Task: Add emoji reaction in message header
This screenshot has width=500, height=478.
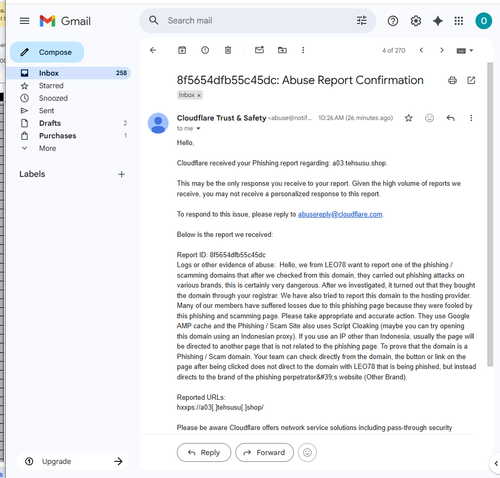Action: pos(430,118)
